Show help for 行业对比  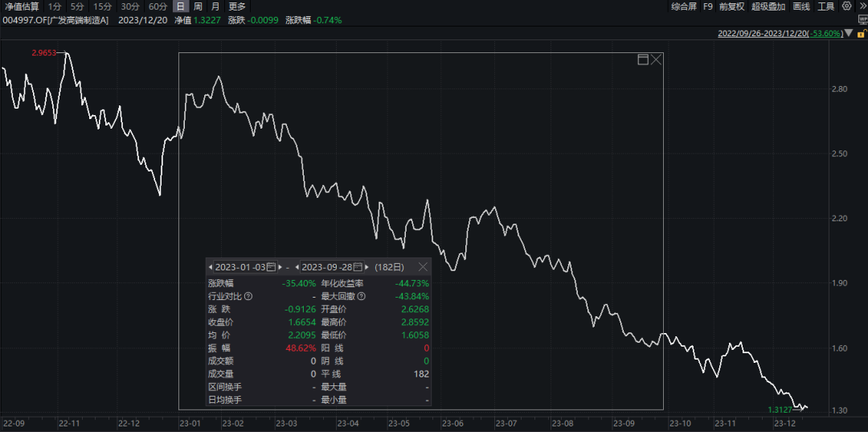[x=248, y=296]
